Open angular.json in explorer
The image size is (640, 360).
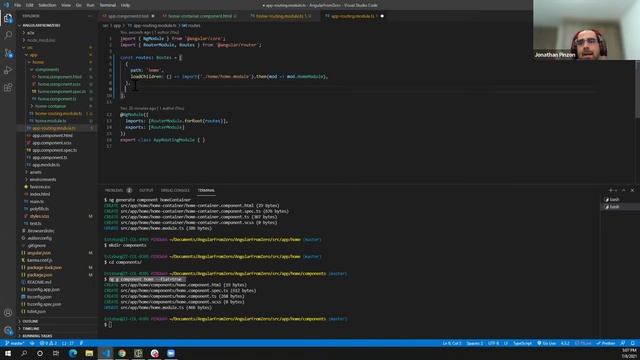tap(39, 253)
